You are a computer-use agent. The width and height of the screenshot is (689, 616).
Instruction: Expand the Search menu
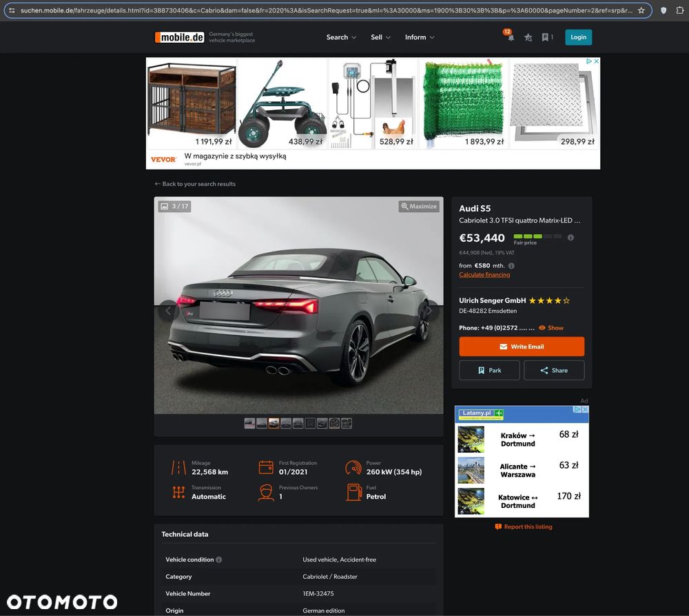coord(341,37)
